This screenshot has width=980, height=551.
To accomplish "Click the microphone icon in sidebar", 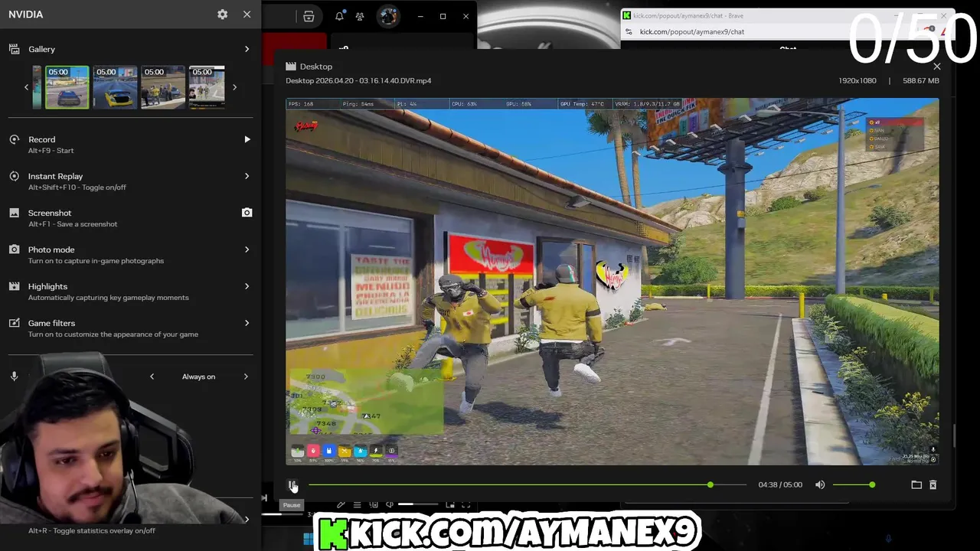I will coord(14,377).
